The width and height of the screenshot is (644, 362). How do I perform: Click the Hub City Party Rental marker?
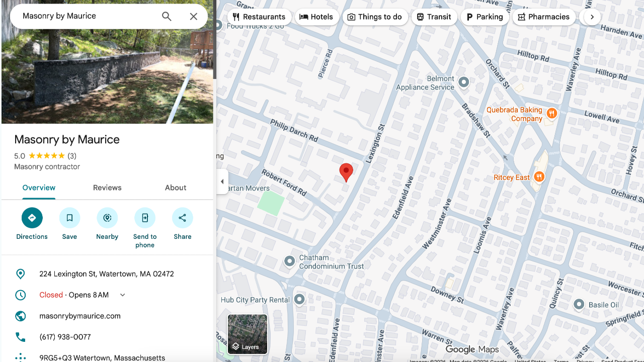click(299, 299)
